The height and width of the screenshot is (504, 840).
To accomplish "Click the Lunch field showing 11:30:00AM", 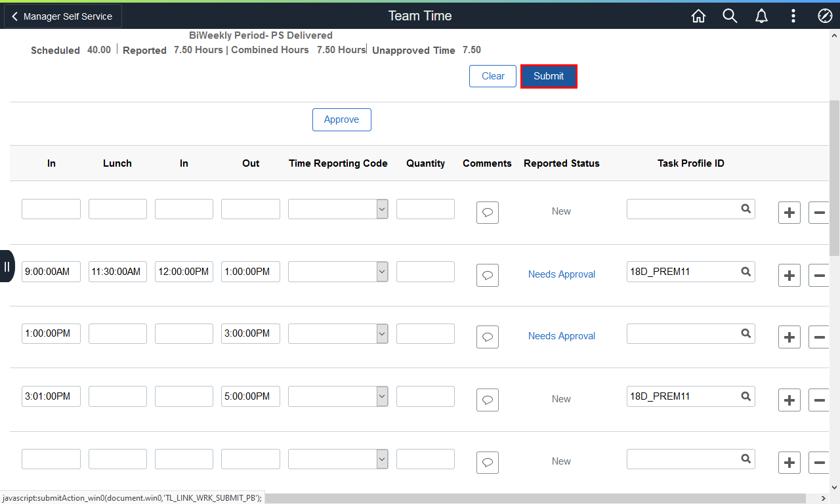I will click(117, 272).
